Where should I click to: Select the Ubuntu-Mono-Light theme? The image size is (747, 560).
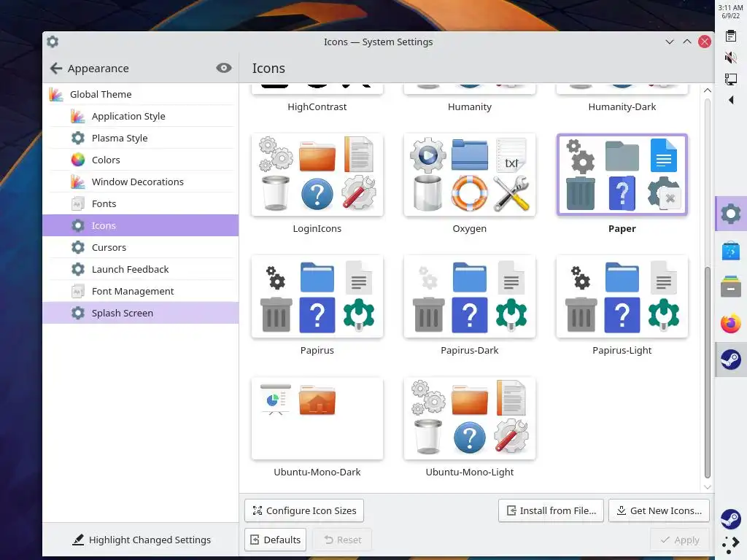click(469, 419)
